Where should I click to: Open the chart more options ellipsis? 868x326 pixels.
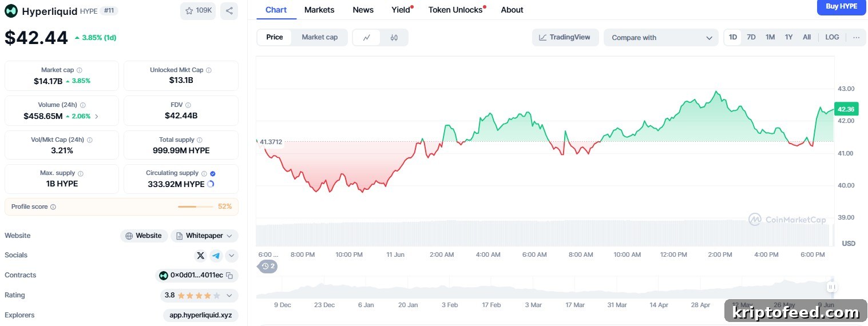click(x=856, y=38)
